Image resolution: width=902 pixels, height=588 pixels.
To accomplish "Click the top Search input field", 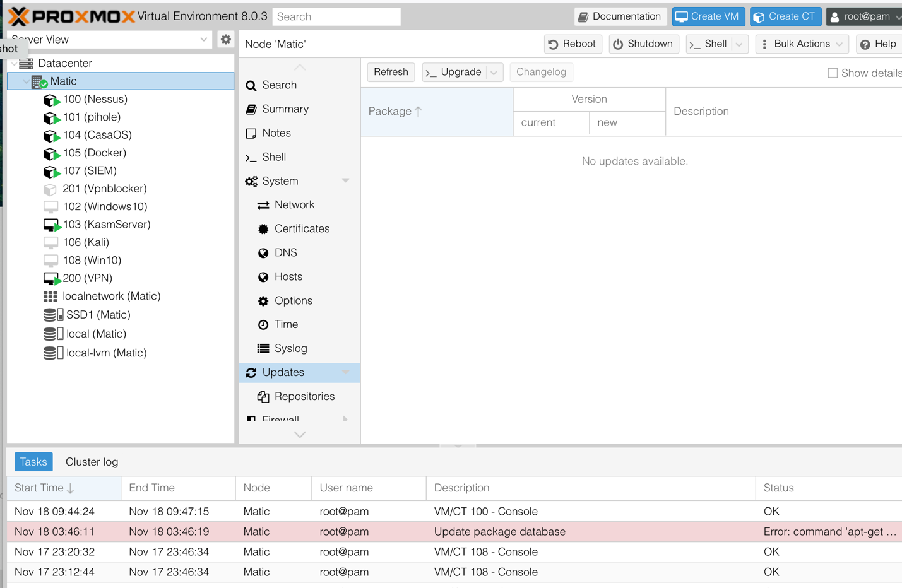I will [336, 16].
